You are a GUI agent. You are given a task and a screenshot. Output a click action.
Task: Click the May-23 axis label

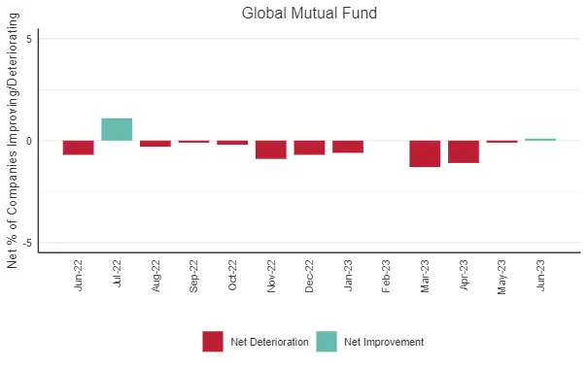click(502, 277)
